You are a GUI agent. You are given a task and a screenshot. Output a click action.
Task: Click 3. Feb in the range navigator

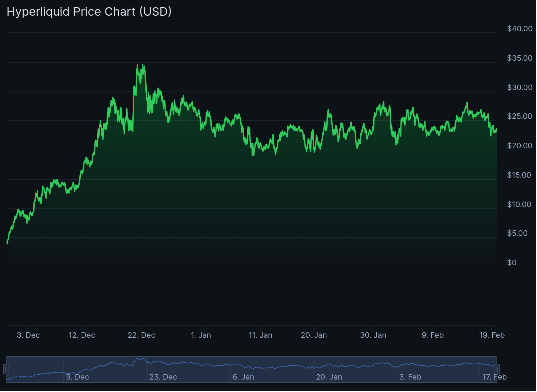point(410,377)
